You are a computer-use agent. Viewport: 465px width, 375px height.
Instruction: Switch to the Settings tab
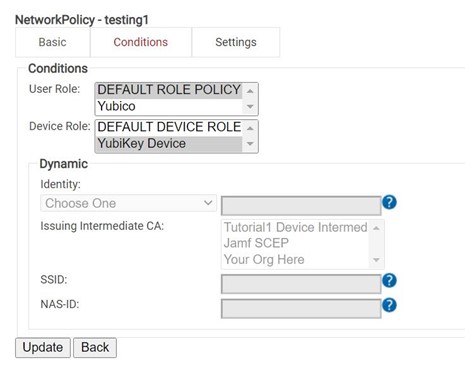(236, 42)
